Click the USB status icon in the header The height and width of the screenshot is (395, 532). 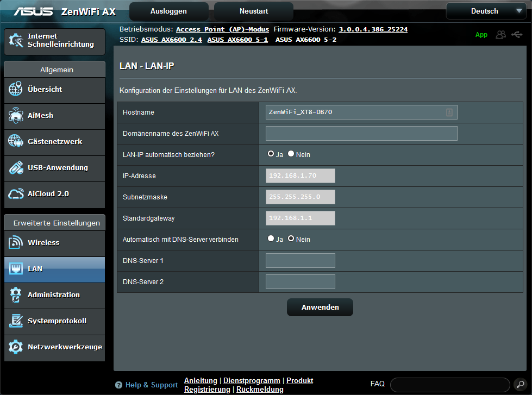pyautogui.click(x=517, y=35)
